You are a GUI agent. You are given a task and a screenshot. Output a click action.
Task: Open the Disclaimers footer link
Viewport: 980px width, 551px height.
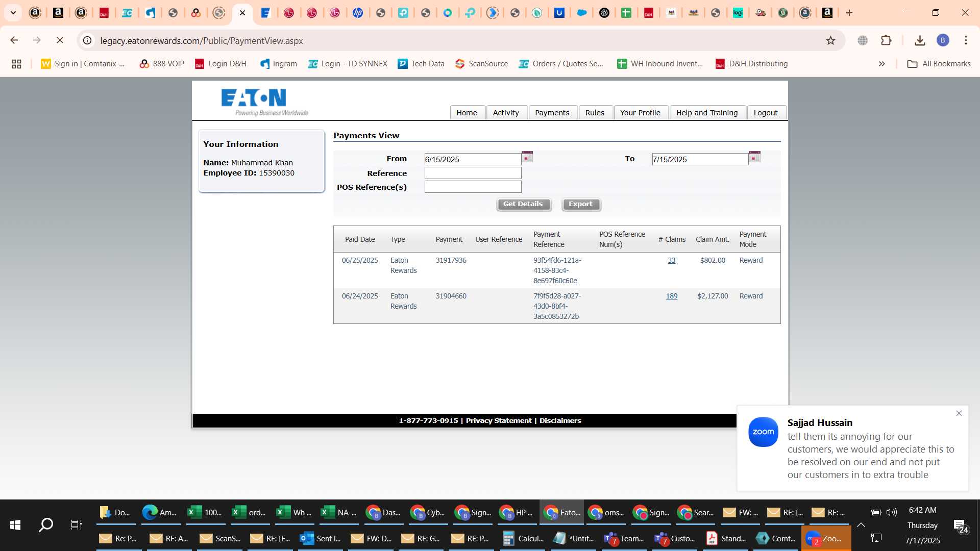coord(560,420)
